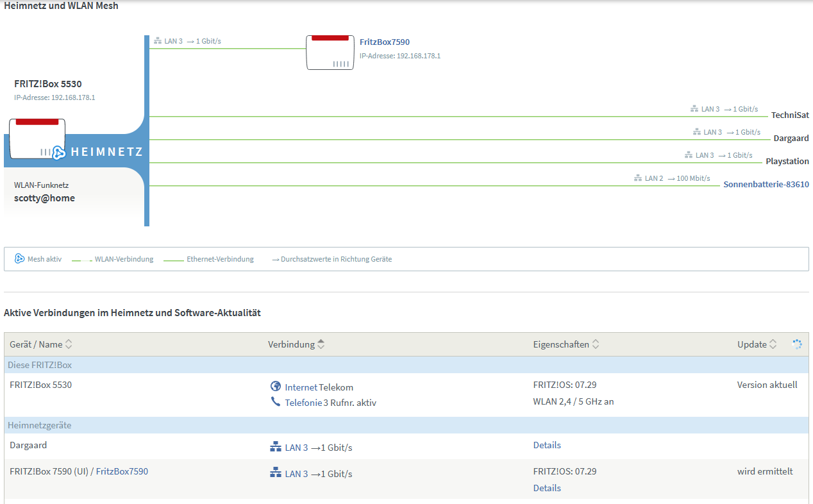Click the IP-Adresse text below FritzBox7590 link

click(x=400, y=56)
